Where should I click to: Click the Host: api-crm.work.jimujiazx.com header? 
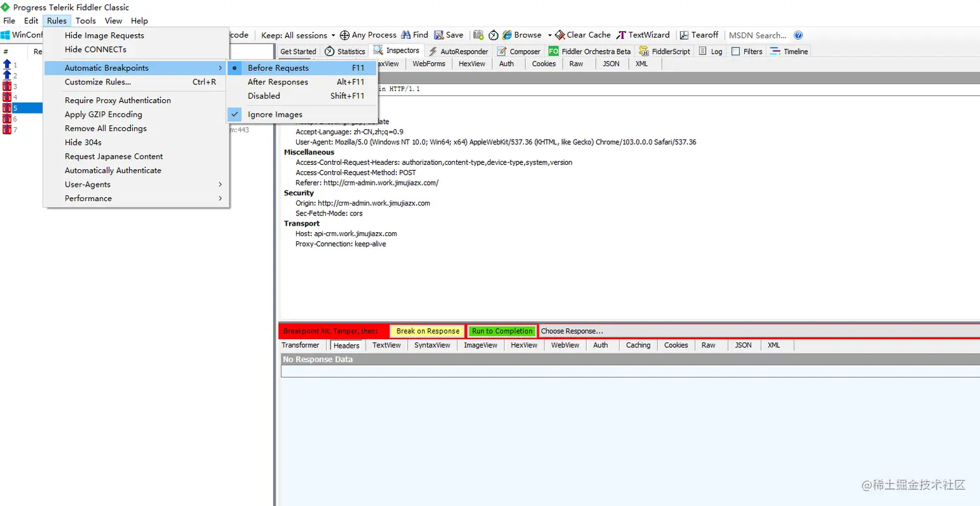coord(346,234)
